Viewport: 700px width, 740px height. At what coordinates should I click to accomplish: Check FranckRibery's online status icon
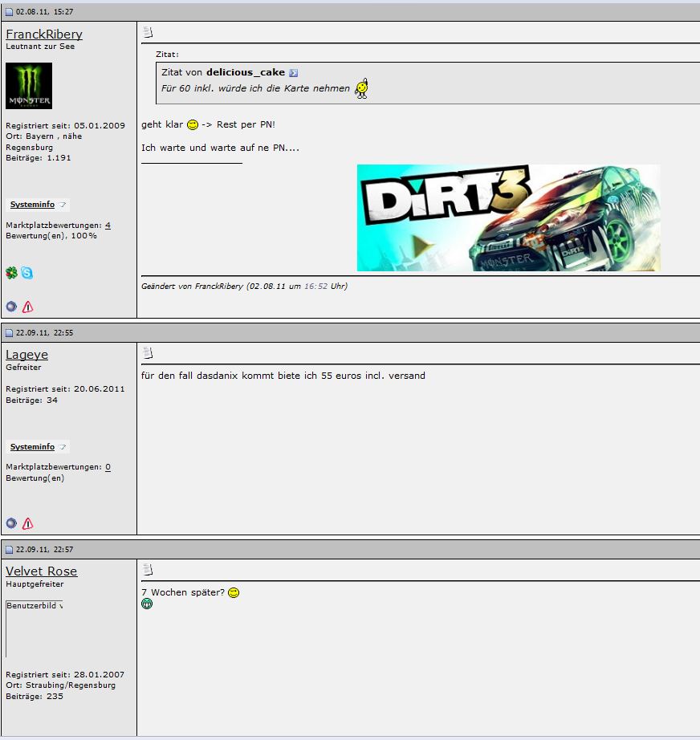point(11,307)
